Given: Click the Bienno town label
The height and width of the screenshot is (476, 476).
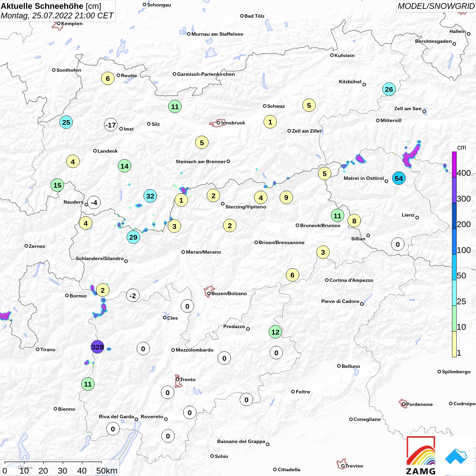Looking at the screenshot, I should click(66, 409).
